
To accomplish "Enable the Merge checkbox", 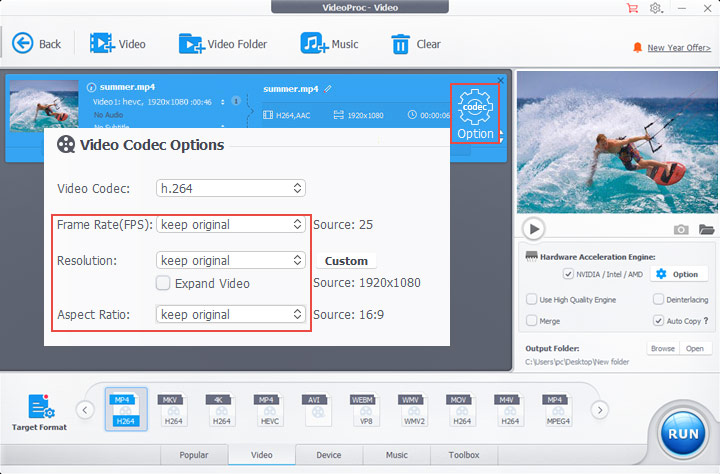I will tap(531, 321).
